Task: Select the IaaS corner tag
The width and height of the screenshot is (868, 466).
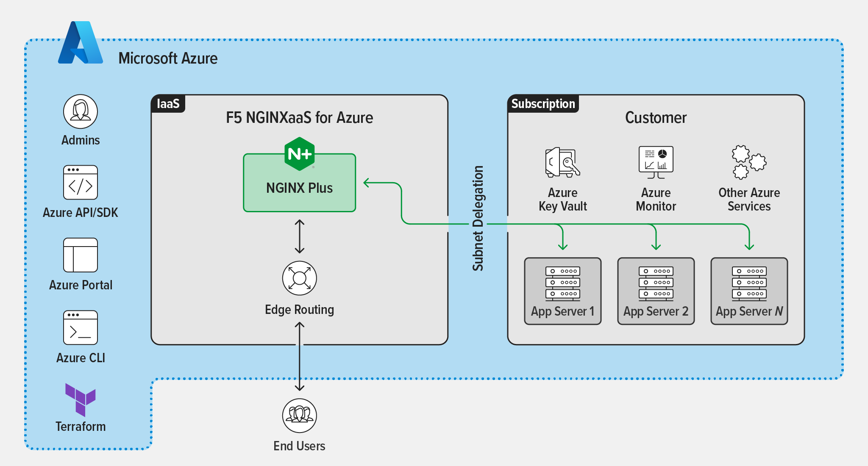Action: [168, 104]
